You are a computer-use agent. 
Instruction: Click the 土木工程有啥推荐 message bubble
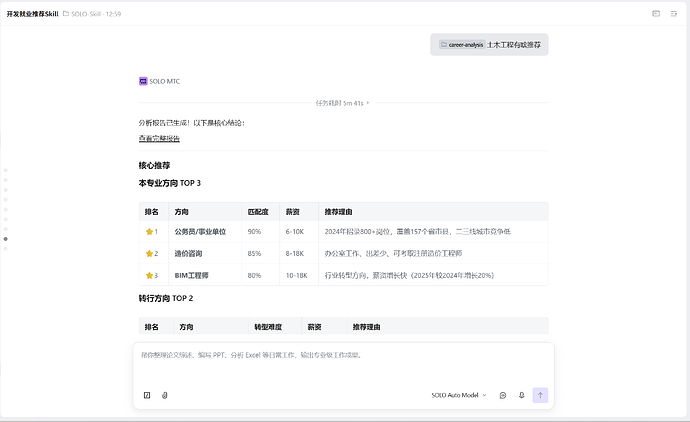coord(489,44)
